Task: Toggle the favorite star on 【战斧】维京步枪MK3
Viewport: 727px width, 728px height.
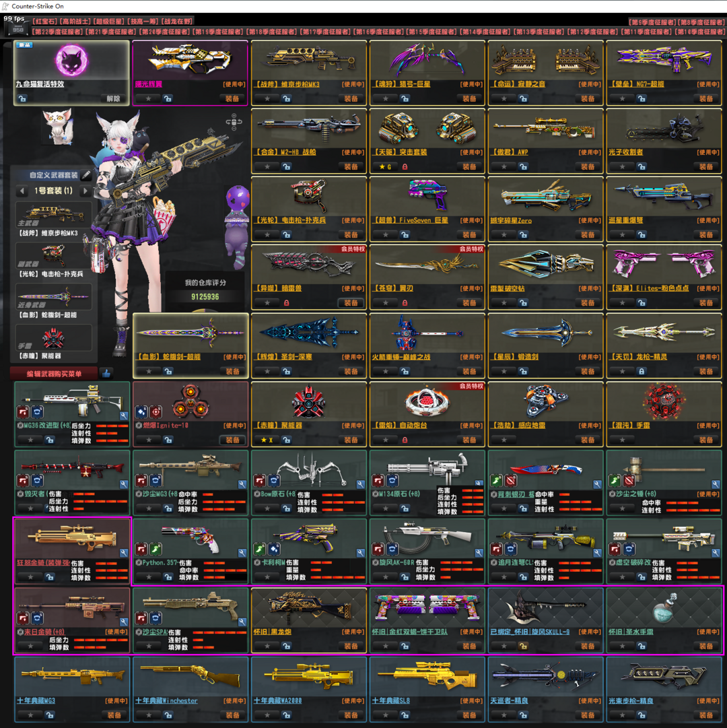Action: tap(267, 98)
